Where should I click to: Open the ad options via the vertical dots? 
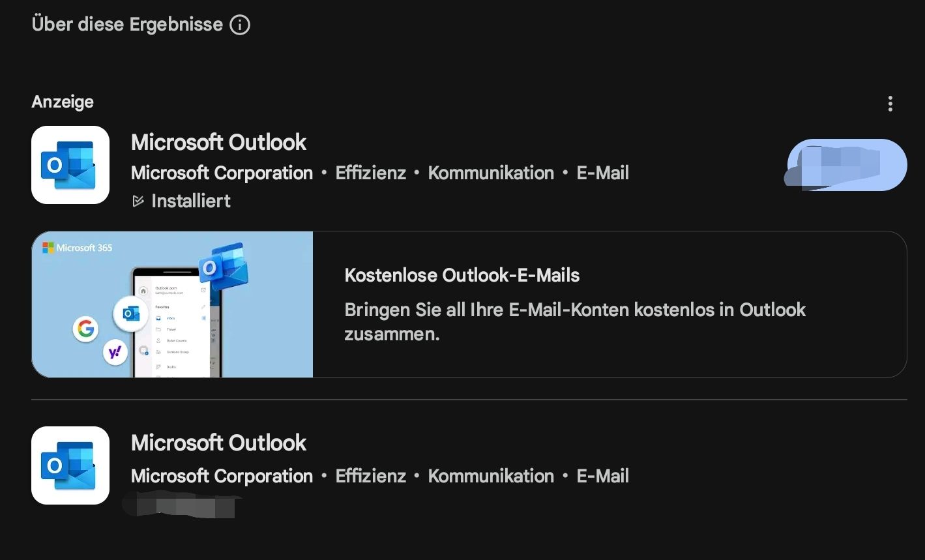pyautogui.click(x=890, y=103)
